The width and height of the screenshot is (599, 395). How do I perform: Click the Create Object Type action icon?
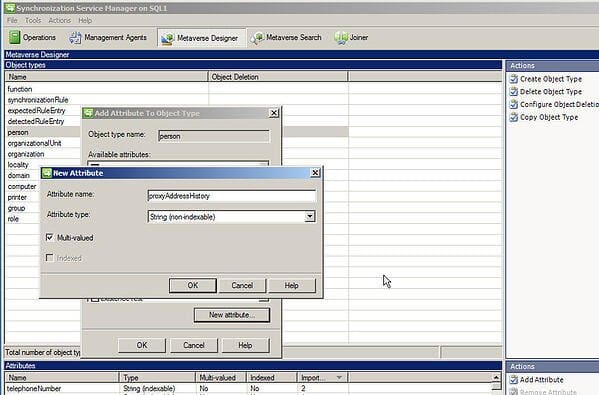pyautogui.click(x=514, y=79)
